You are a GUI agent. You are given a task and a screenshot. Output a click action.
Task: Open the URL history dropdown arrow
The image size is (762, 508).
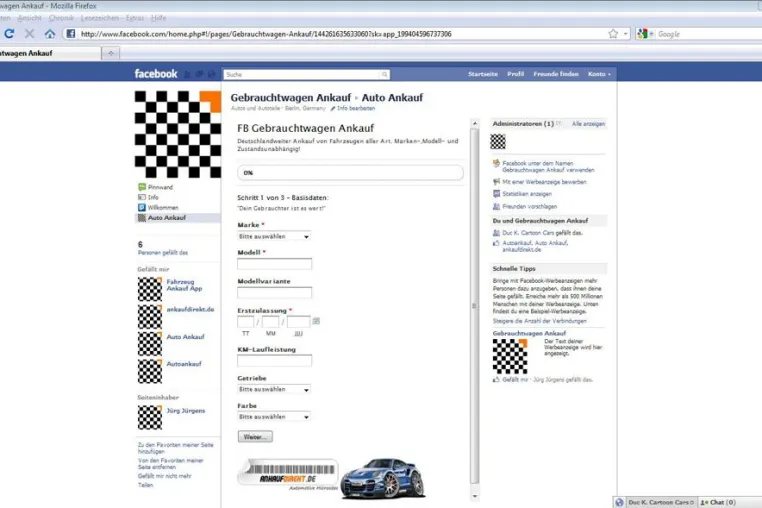tap(625, 34)
